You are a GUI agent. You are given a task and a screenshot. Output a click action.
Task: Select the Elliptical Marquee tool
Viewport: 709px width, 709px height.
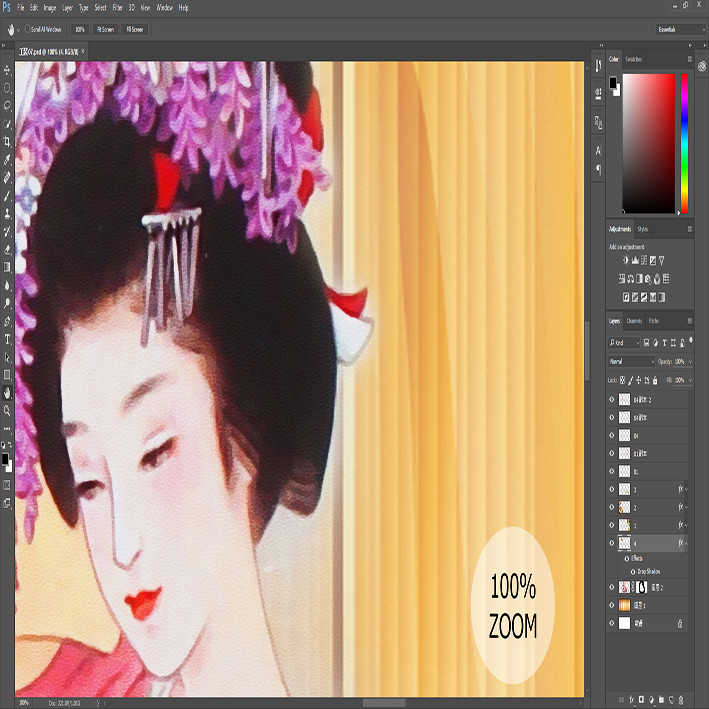(x=7, y=88)
